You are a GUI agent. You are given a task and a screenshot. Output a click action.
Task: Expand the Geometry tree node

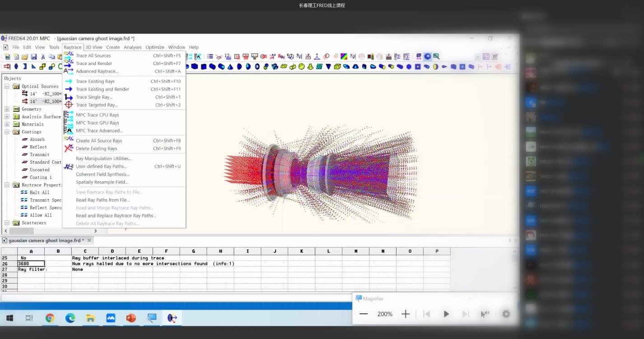click(7, 109)
